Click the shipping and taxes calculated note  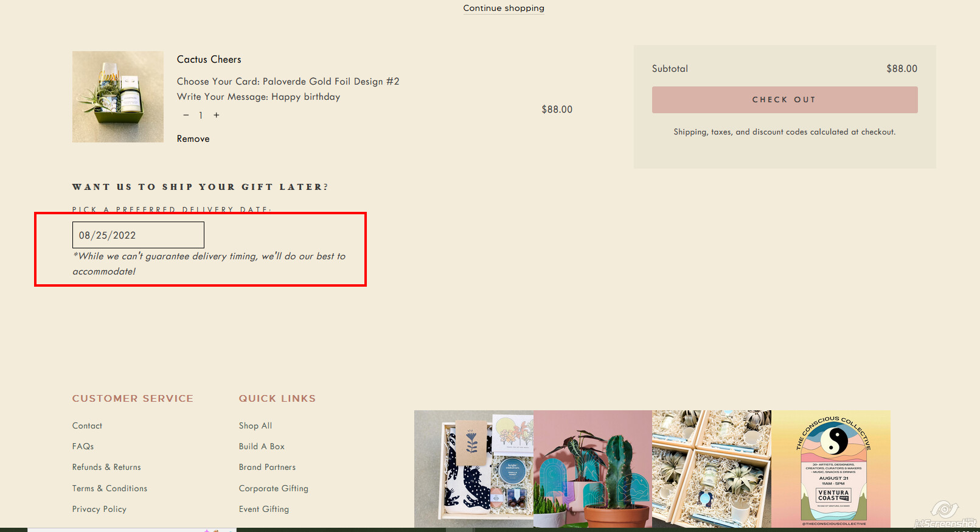pos(785,132)
